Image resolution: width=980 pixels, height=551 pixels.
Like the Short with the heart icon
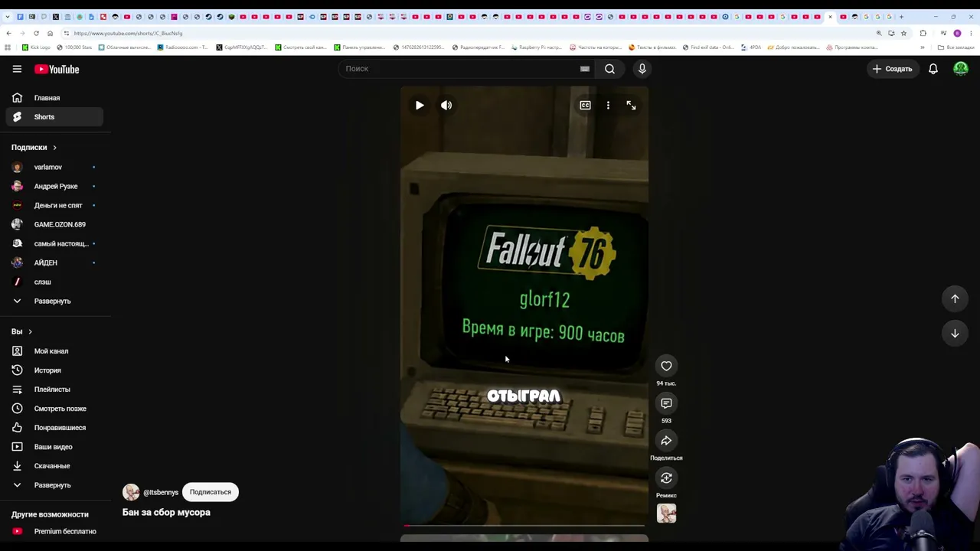click(x=666, y=366)
